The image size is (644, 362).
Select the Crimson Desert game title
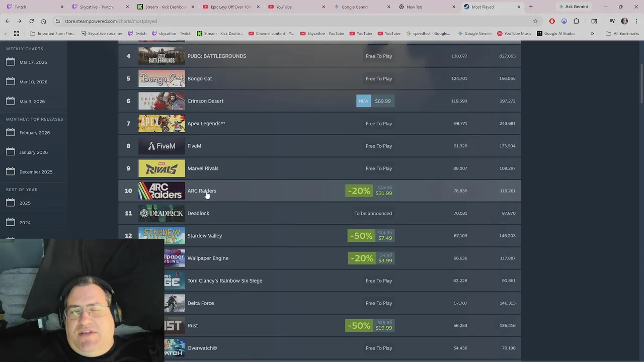click(x=205, y=101)
